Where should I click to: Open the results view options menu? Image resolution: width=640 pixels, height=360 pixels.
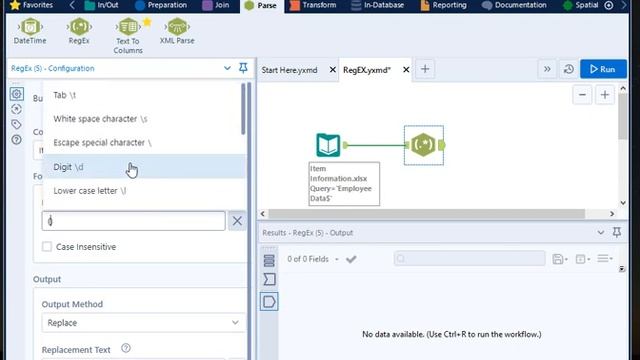click(605, 259)
